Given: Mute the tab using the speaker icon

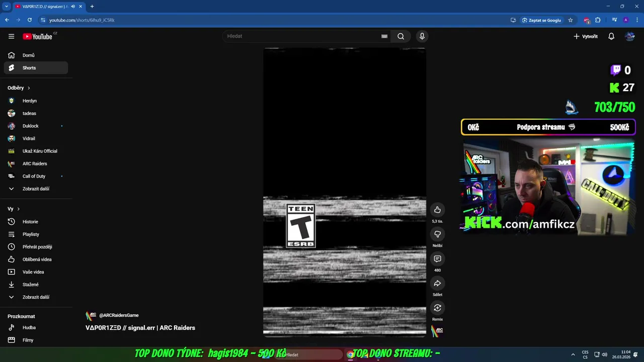Looking at the screenshot, I should tap(73, 7).
